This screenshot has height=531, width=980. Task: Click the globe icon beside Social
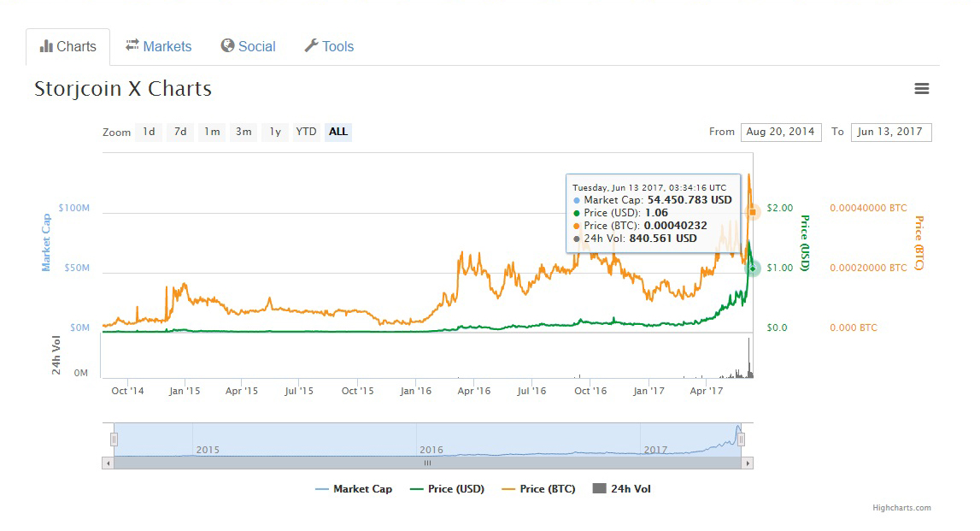[227, 45]
